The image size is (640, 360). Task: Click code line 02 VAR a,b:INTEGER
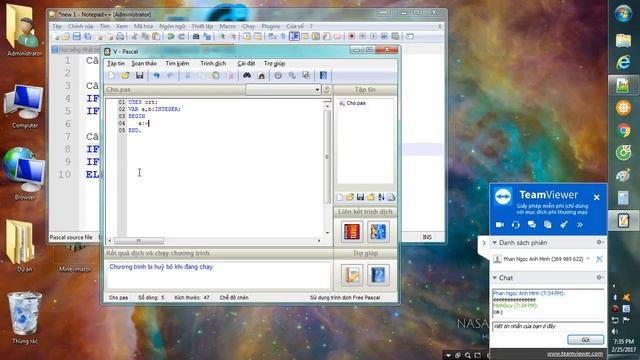coord(154,109)
